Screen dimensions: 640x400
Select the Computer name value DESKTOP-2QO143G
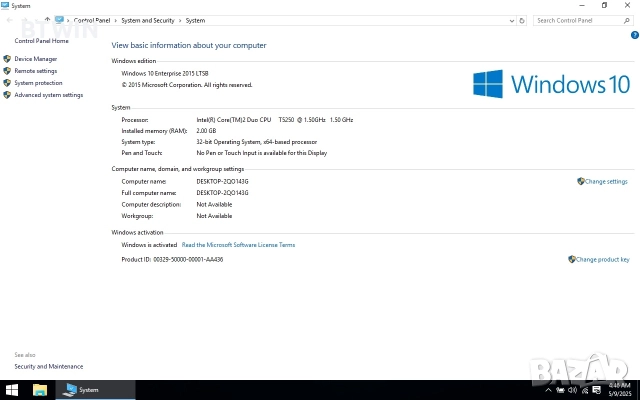[222, 182]
